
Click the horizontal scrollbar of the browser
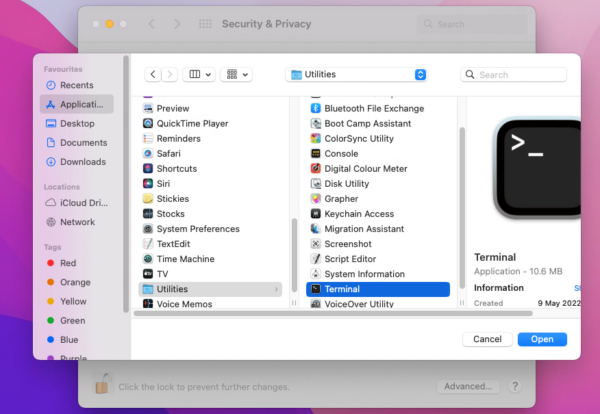click(333, 313)
